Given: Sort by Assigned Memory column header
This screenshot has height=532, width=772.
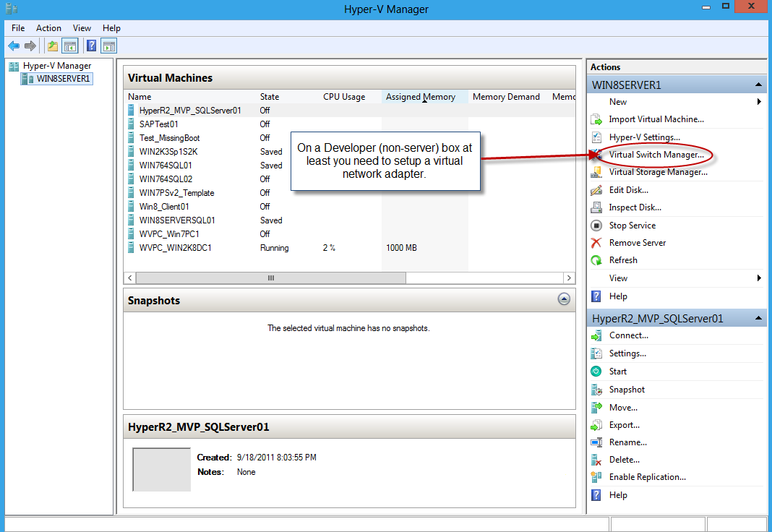Looking at the screenshot, I should [x=421, y=97].
